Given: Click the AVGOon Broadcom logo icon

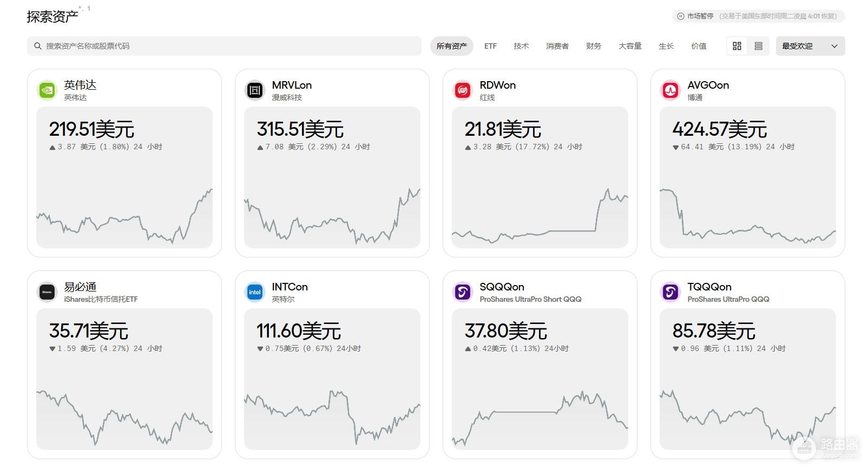Looking at the screenshot, I should [x=670, y=90].
